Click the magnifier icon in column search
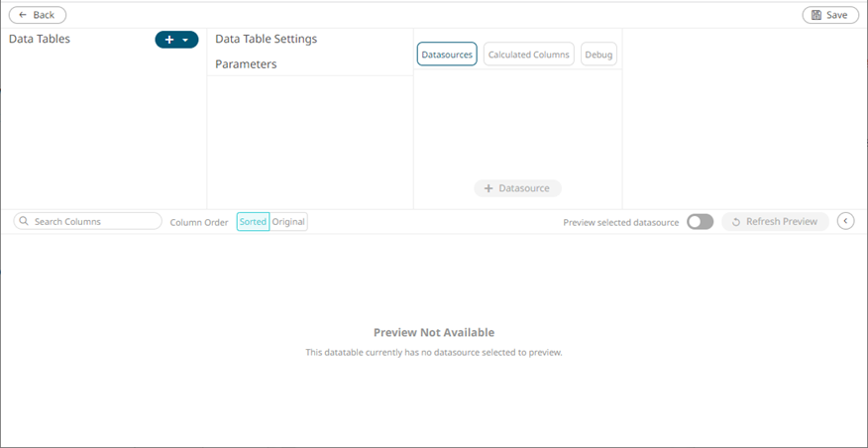The height and width of the screenshot is (448, 868). coord(24,222)
